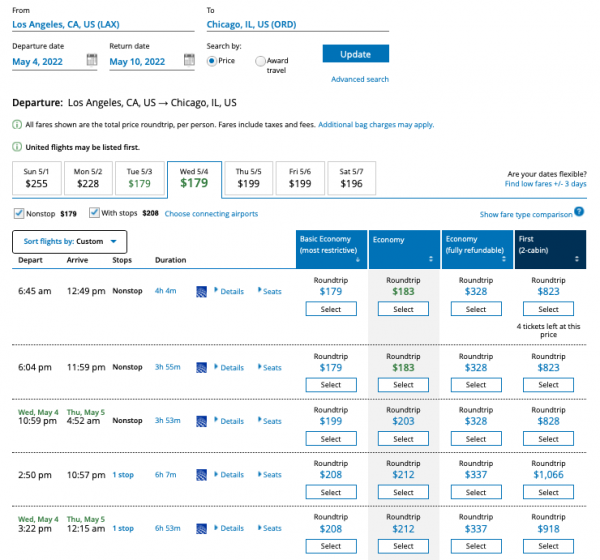Image resolution: width=600 pixels, height=560 pixels.
Task: Click the blue Update button
Action: coord(355,54)
